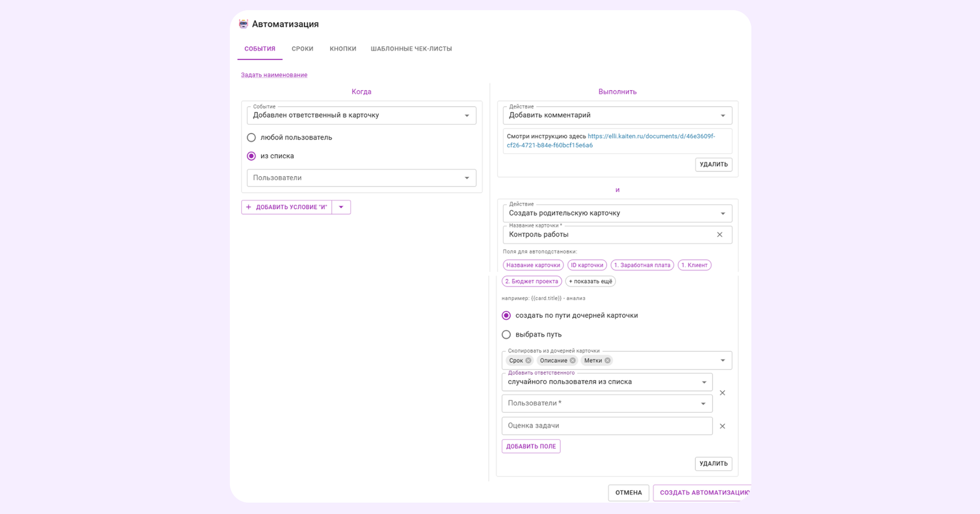Screen dimensions: 980x514
Task: Remove the "Описание" chip with its X
Action: pyautogui.click(x=571, y=360)
